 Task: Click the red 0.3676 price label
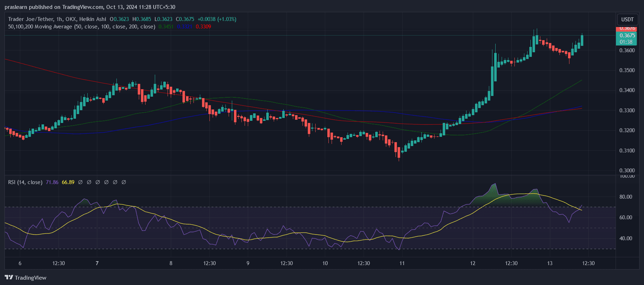pos(627,28)
